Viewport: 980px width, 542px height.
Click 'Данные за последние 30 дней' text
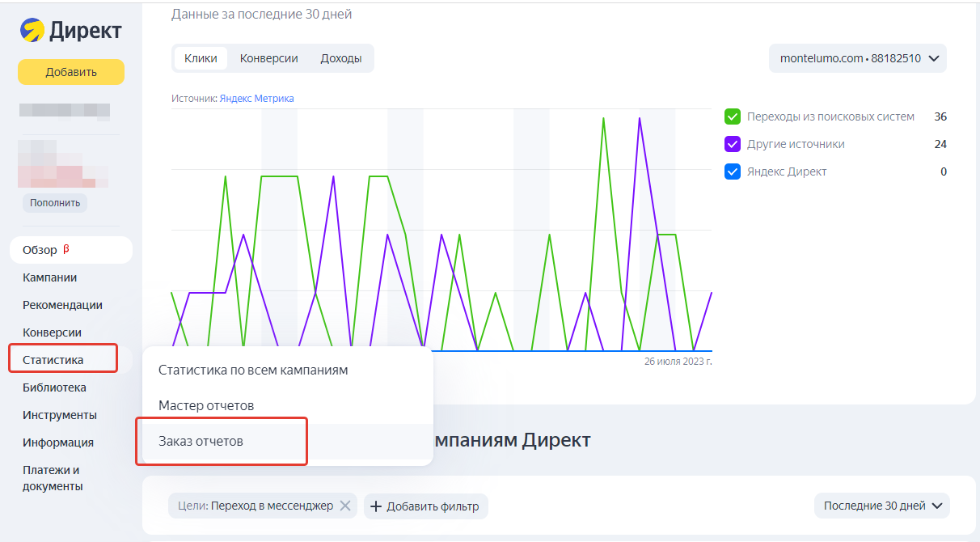[x=261, y=15]
